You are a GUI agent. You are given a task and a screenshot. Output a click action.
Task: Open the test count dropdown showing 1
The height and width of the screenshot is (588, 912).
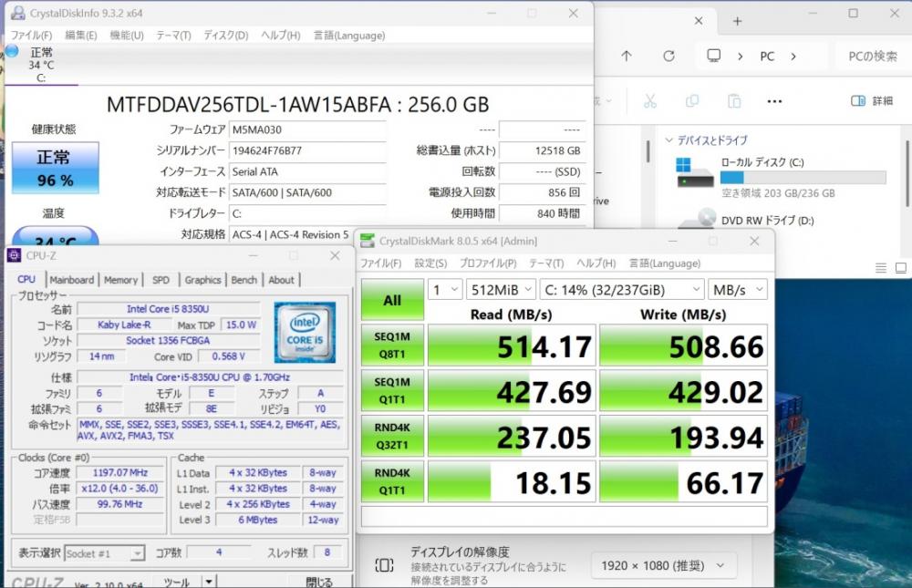(x=446, y=290)
